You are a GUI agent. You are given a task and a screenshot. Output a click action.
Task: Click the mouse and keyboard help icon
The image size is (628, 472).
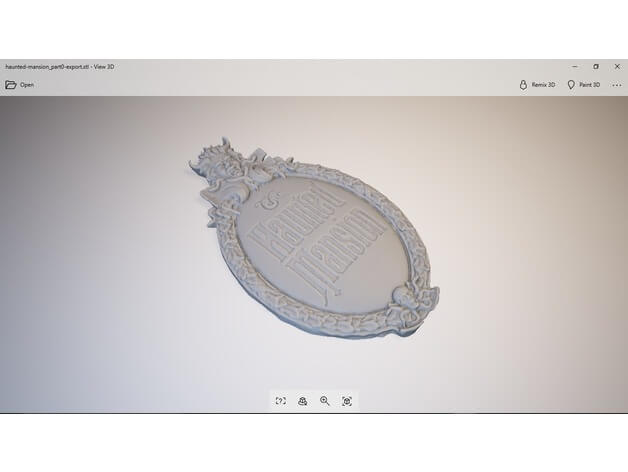281,401
